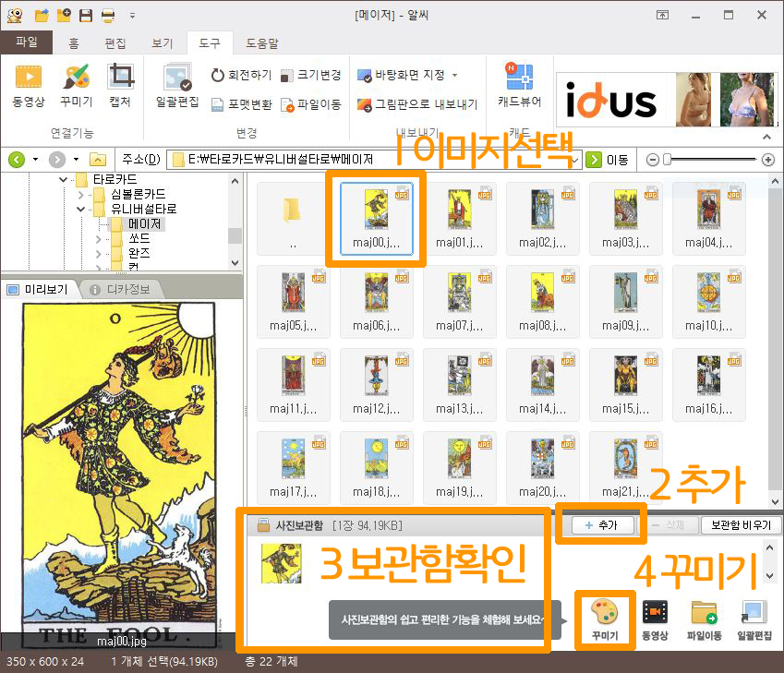Click the address path field

pyautogui.click(x=374, y=160)
